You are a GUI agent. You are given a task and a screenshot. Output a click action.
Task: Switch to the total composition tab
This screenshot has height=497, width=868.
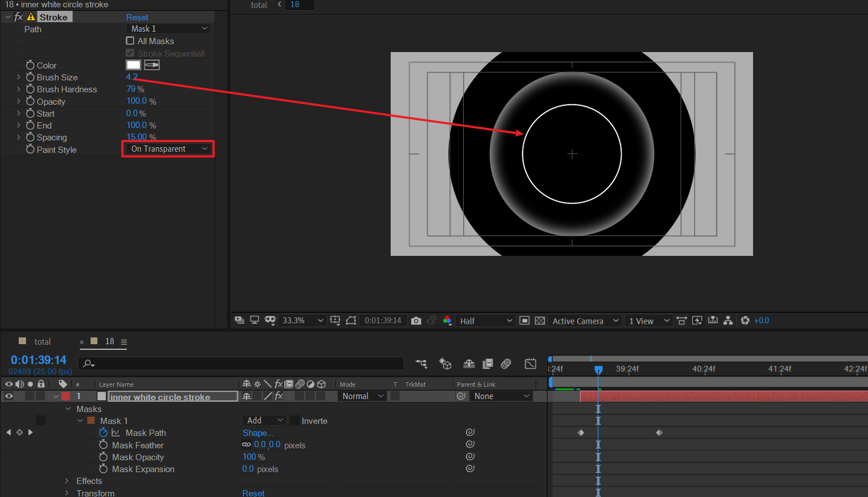coord(42,341)
